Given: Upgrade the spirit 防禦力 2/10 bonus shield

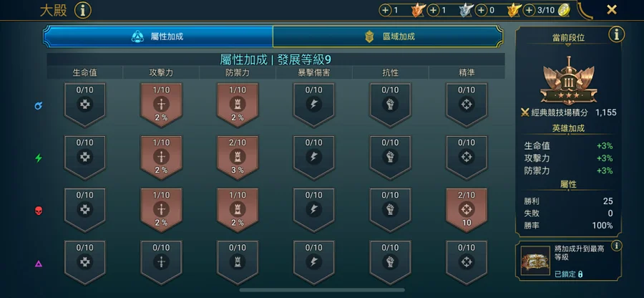Looking at the screenshot, I should click(238, 158).
